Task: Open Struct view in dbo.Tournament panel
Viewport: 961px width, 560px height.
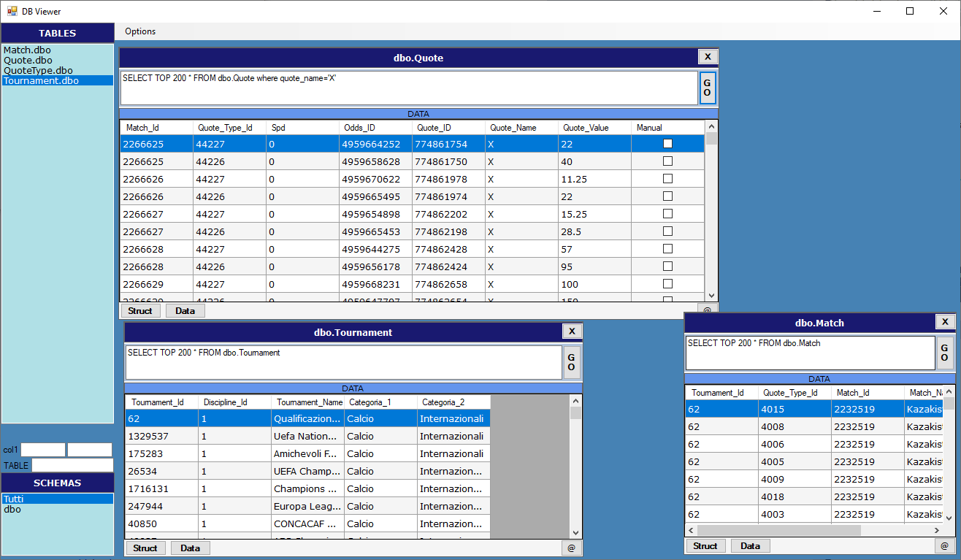Action: click(x=145, y=548)
